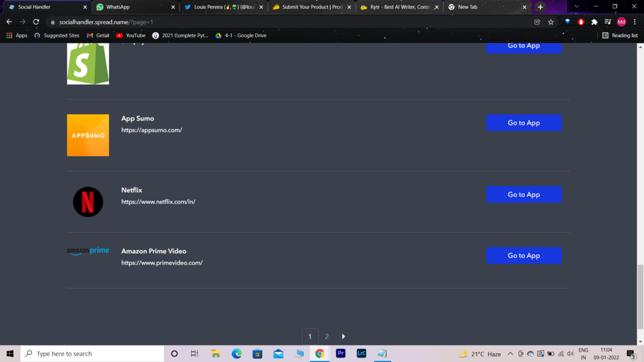Open the media control icon
Screen dimensions: 644x362
tap(608, 22)
